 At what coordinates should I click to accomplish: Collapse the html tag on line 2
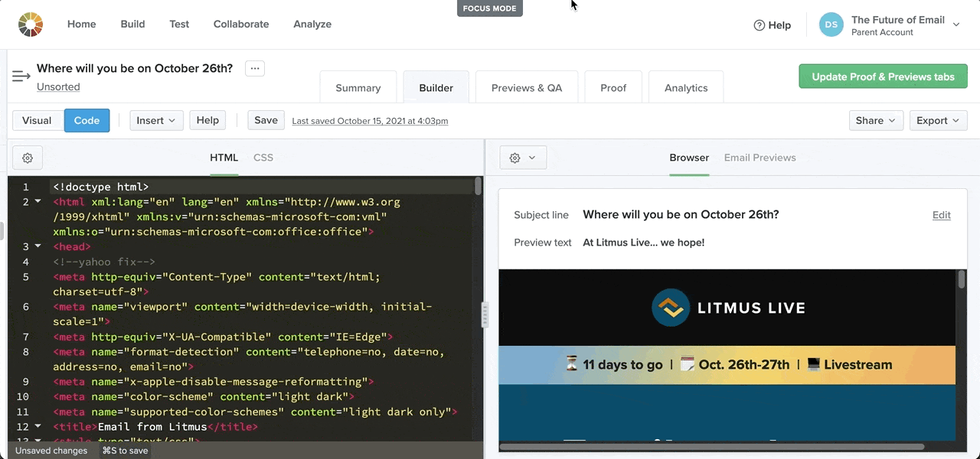[x=38, y=202]
